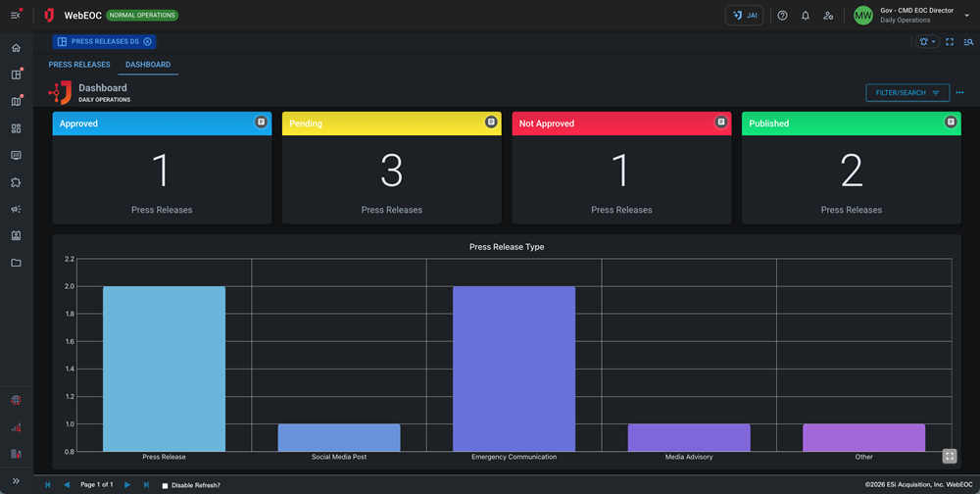
Task: Open the map icon in sidebar
Action: (x=16, y=101)
